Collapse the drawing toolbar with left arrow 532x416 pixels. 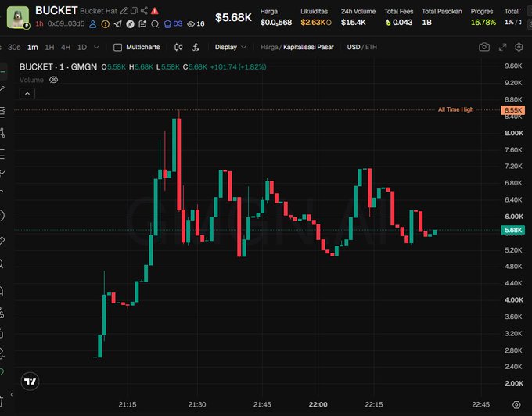point(11,394)
